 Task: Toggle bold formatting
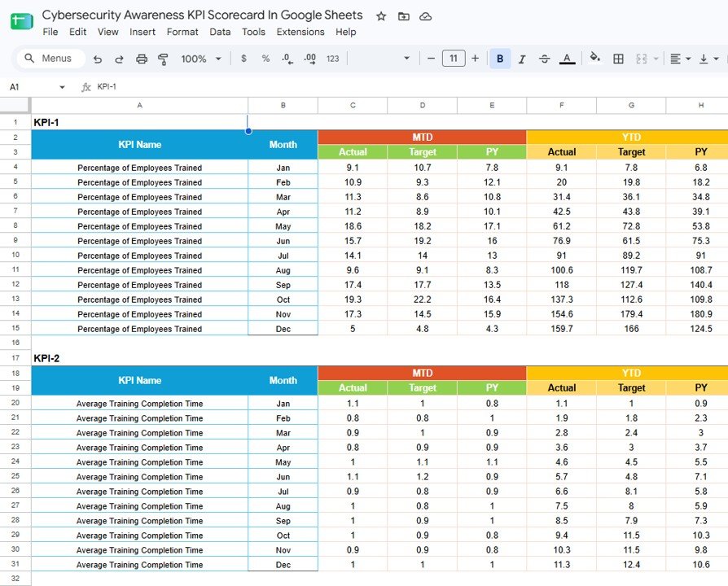pos(500,59)
